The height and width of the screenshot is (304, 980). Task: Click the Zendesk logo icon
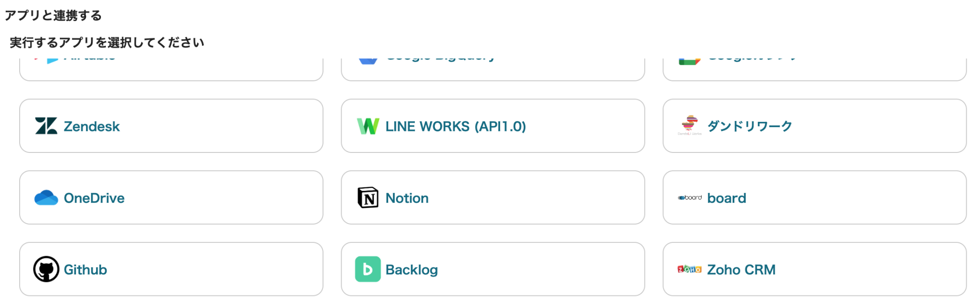click(46, 126)
